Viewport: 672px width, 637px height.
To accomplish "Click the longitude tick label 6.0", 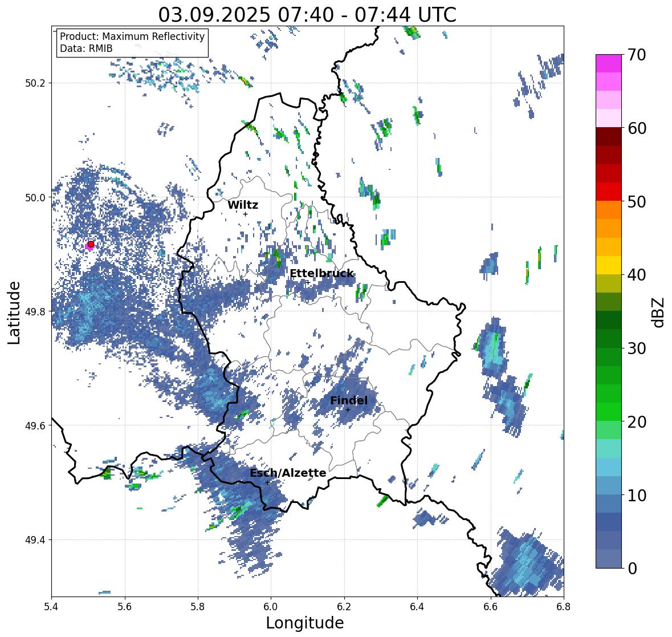I will 271,606.
